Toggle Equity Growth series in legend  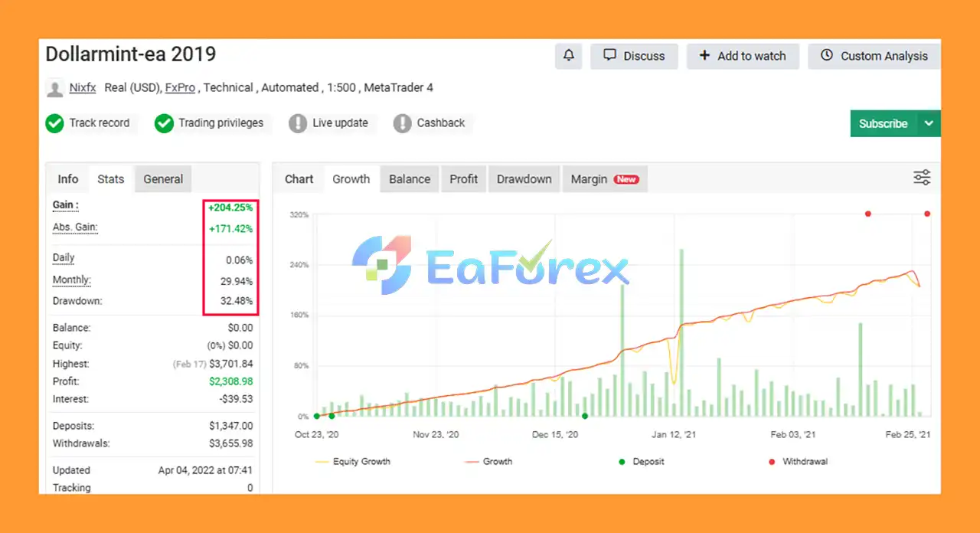tap(353, 462)
